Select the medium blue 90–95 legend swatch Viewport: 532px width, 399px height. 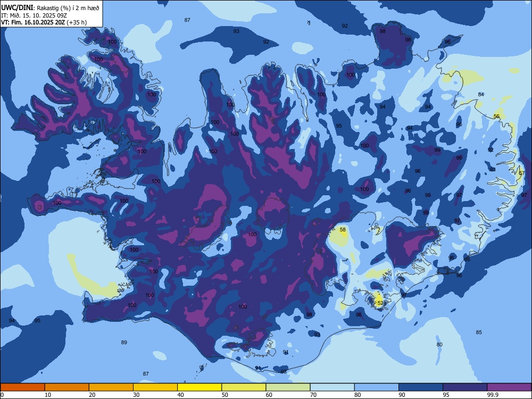pos(421,387)
